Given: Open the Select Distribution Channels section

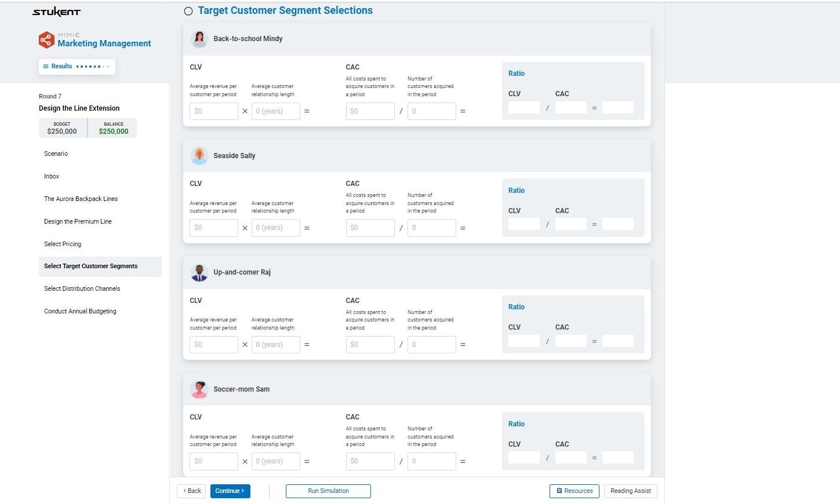Looking at the screenshot, I should [82, 288].
